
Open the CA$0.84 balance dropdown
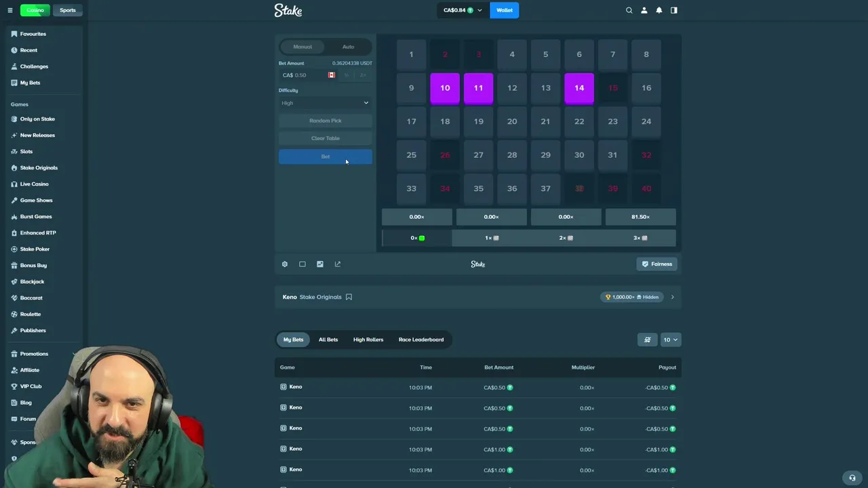[463, 10]
